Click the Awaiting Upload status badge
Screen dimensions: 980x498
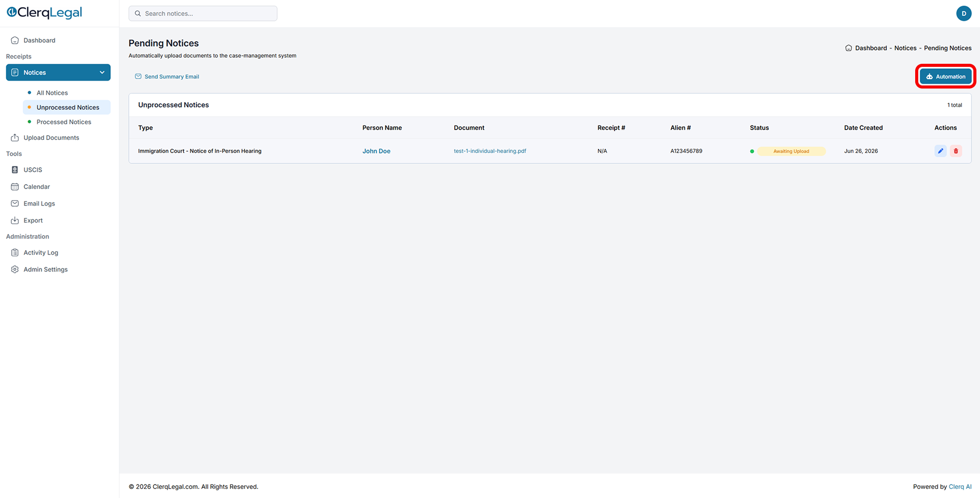coord(791,151)
